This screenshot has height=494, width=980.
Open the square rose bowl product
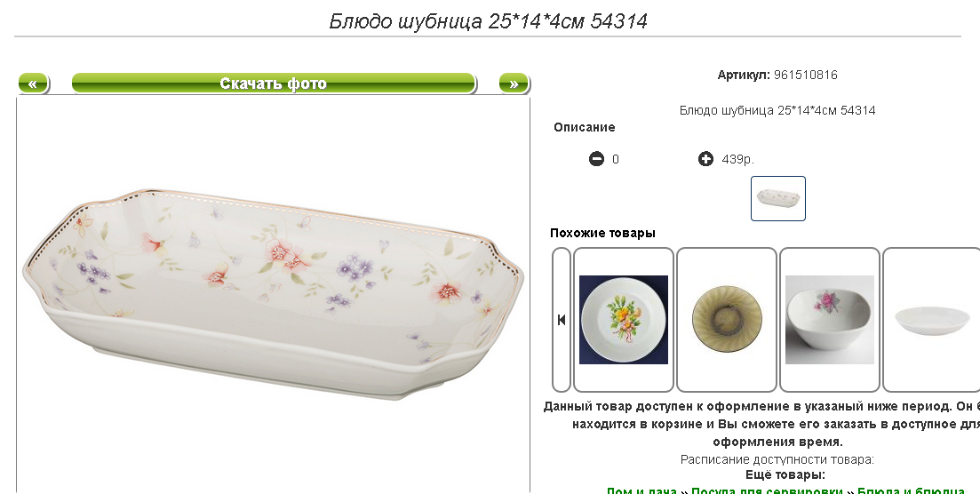pyautogui.click(x=829, y=320)
